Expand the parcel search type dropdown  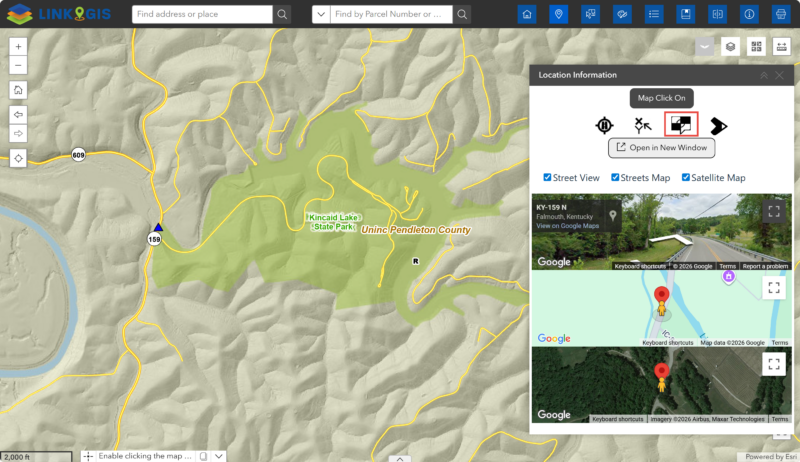(321, 14)
